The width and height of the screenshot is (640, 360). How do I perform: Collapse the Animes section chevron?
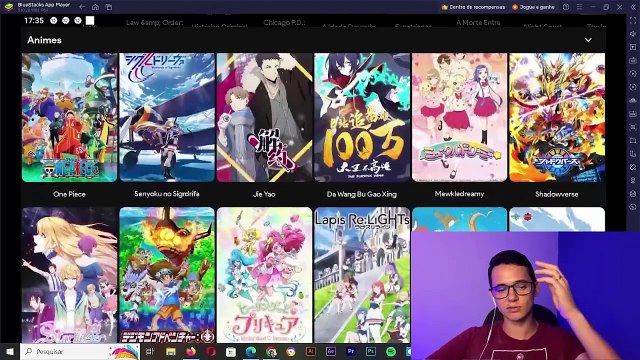(588, 40)
